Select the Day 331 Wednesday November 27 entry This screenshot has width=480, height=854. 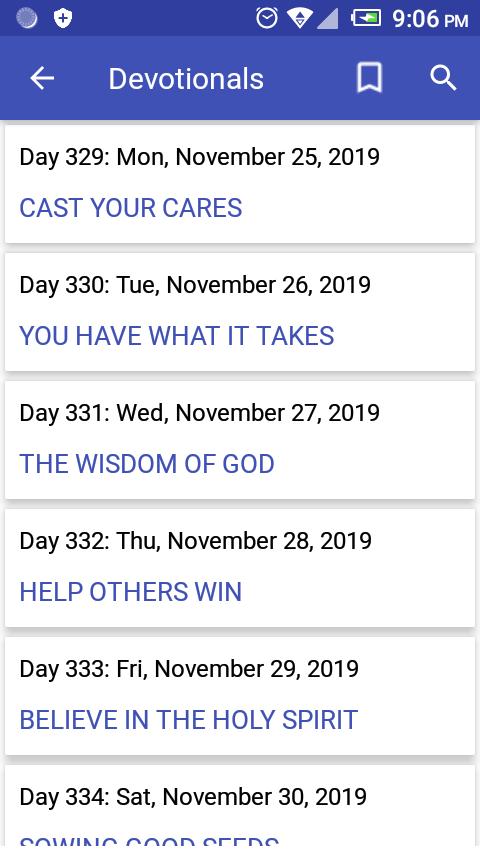240,440
